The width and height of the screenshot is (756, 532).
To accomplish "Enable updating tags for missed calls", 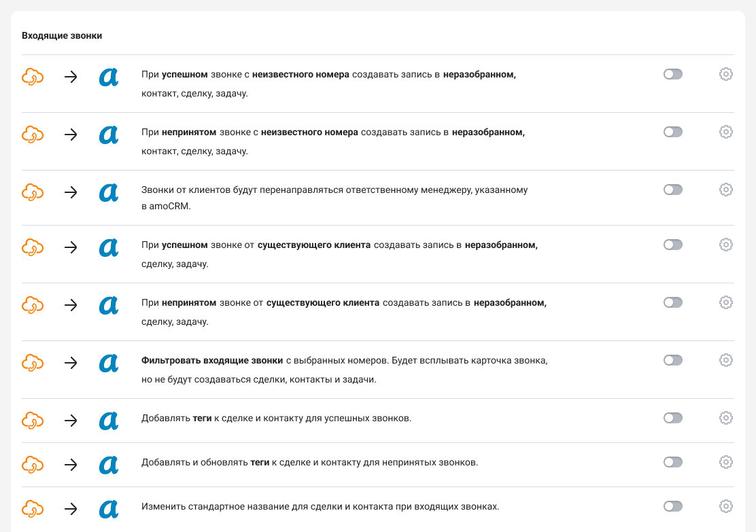I will pos(672,462).
